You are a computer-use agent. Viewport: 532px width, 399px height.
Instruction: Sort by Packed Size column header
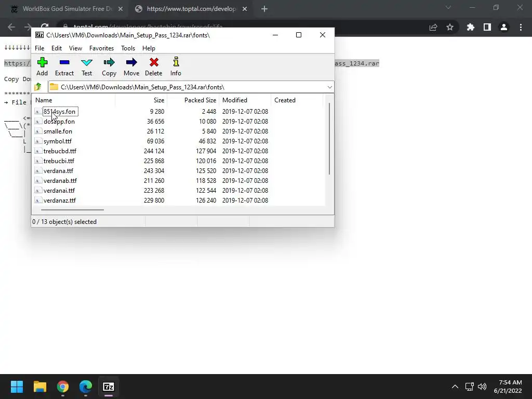point(193,100)
